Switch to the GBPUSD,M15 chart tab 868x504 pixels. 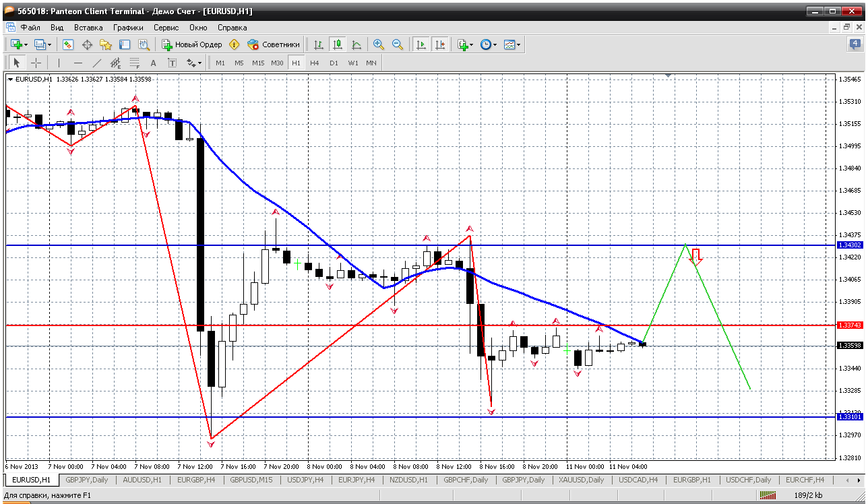(251, 480)
